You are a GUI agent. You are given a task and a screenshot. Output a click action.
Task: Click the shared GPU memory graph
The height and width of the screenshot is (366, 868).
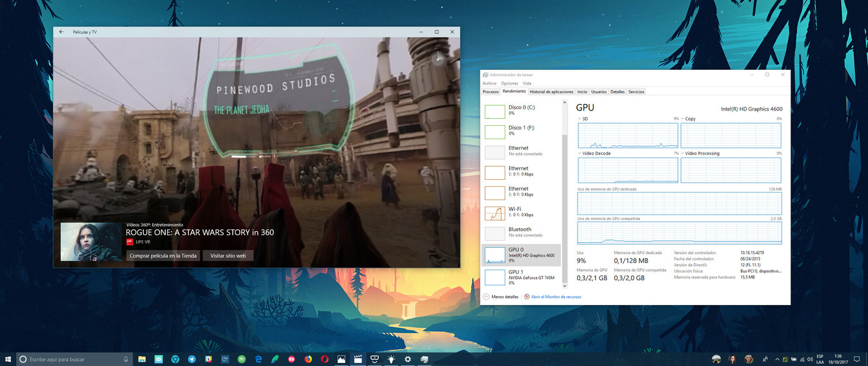[x=679, y=233]
